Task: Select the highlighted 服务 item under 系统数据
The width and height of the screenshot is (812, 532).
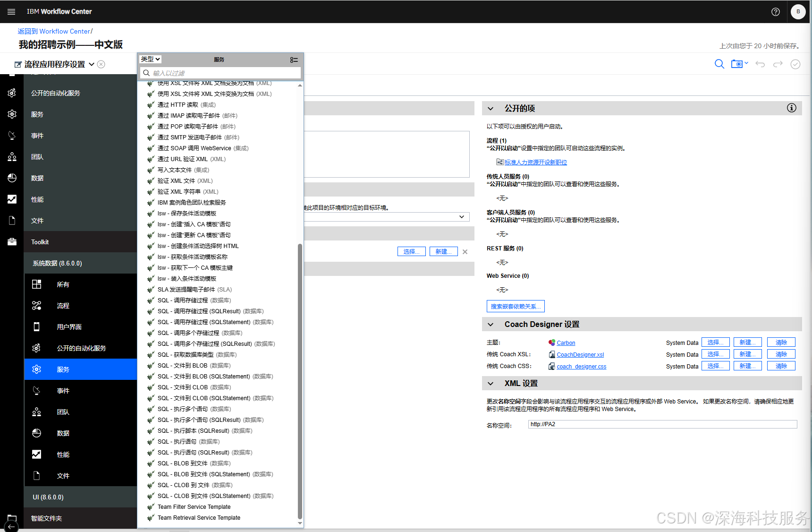Action: coord(80,369)
